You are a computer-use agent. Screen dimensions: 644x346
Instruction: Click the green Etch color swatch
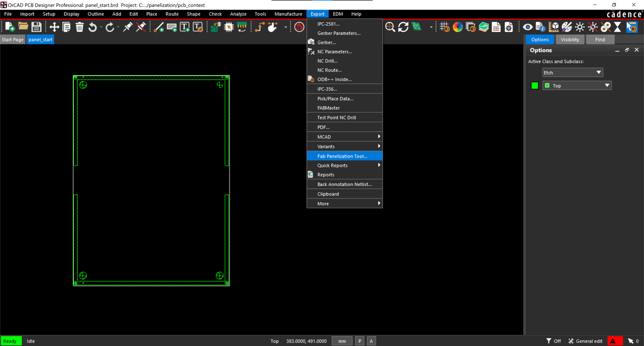tap(534, 85)
